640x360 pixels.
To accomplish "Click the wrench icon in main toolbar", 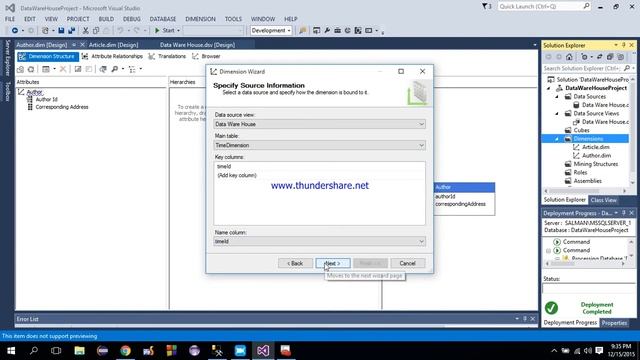I will click(x=327, y=31).
